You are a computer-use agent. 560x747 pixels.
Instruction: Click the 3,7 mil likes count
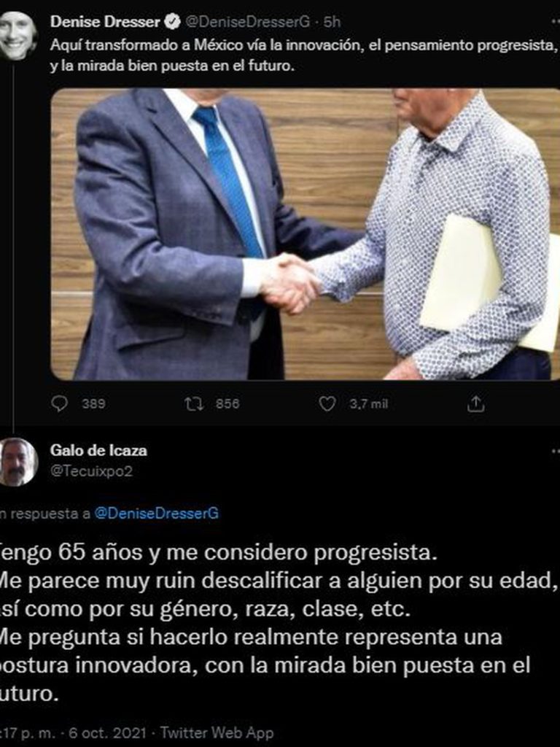point(369,404)
